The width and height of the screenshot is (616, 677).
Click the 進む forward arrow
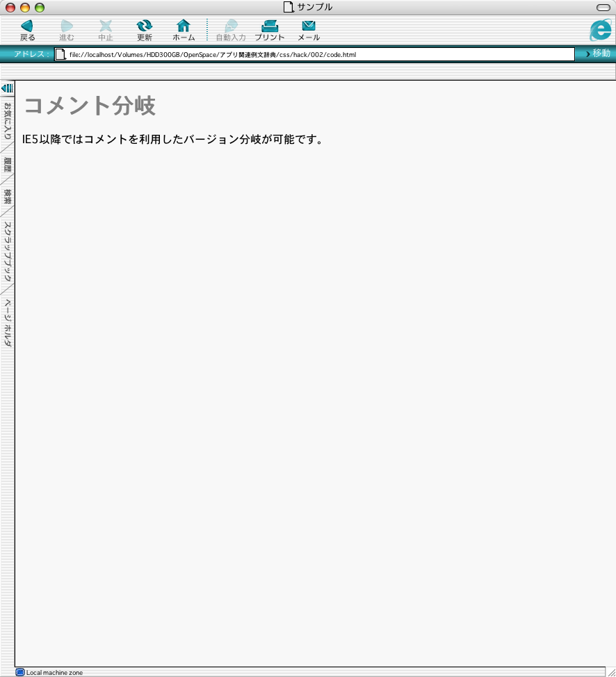pyautogui.click(x=67, y=30)
